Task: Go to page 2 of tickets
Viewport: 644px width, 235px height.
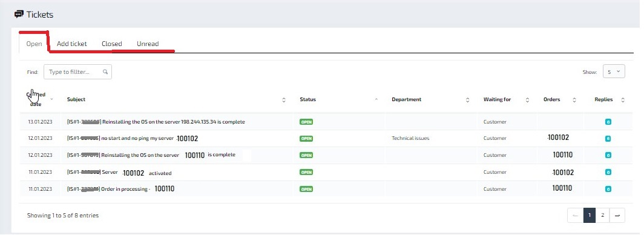Action: (x=602, y=215)
